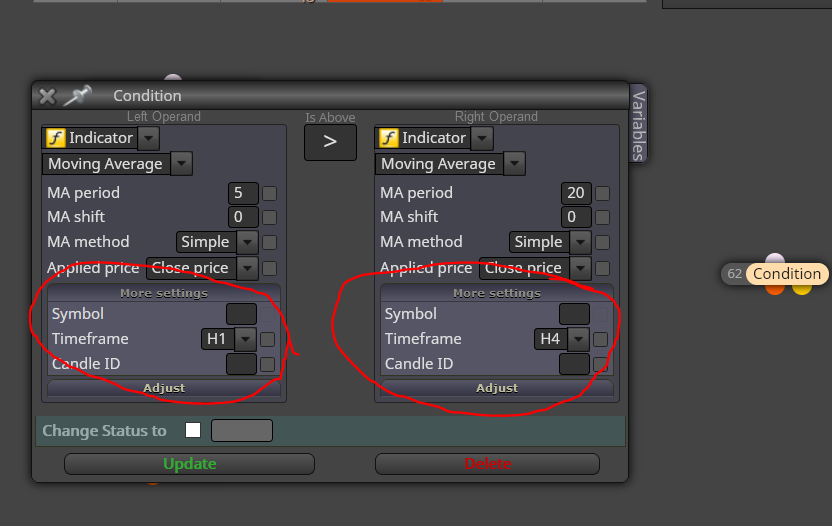832x526 pixels.
Task: Collapse Left Operand More settings section
Action: pyautogui.click(x=164, y=293)
